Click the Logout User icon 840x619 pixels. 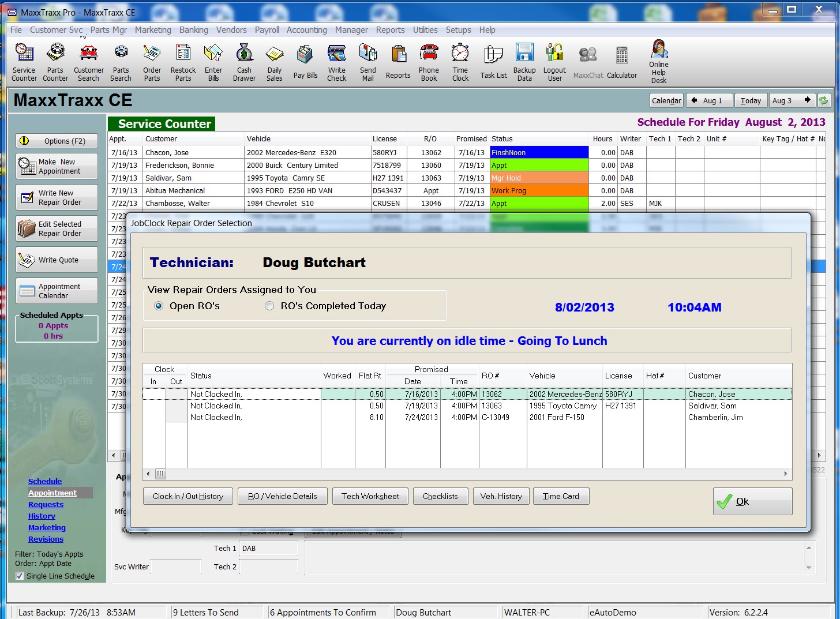tap(555, 62)
